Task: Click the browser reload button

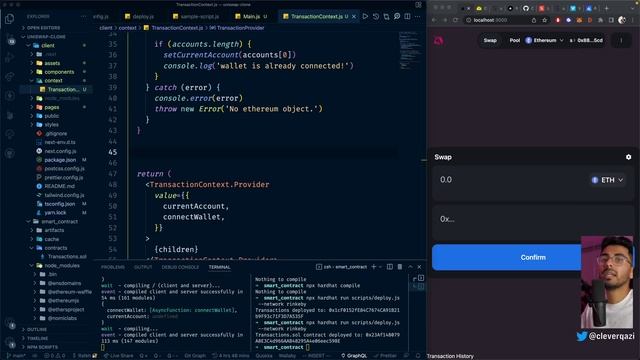Action: point(456,20)
